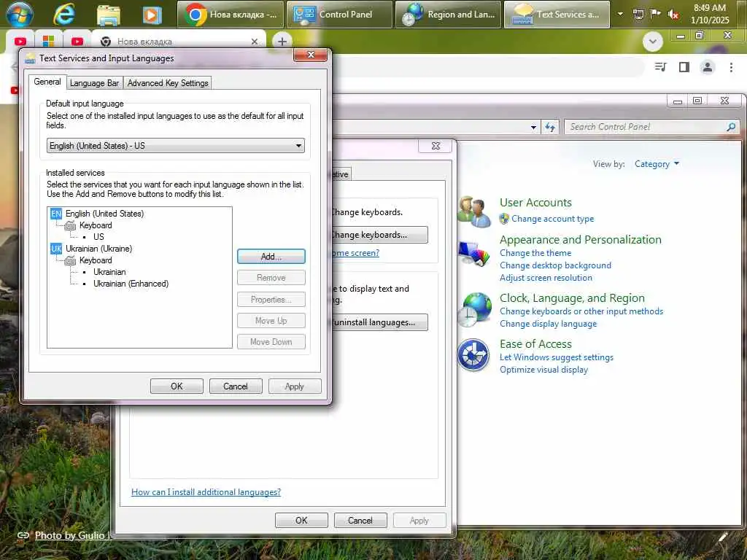Image resolution: width=747 pixels, height=560 pixels.
Task: Open the User Accounts icon
Action: 473,211
